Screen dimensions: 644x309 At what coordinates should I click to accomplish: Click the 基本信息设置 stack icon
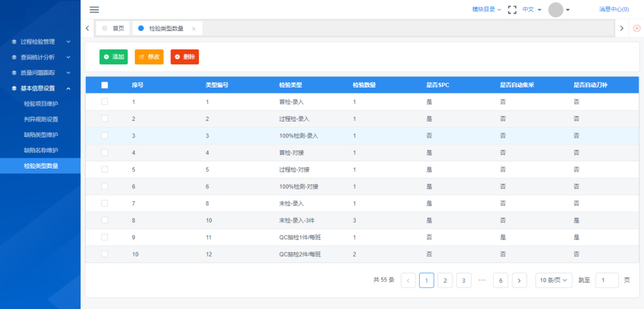click(14, 89)
